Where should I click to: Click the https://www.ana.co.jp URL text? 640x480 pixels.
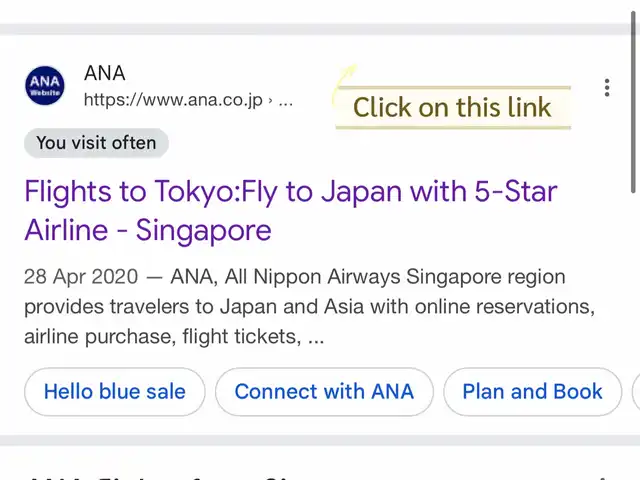[173, 100]
